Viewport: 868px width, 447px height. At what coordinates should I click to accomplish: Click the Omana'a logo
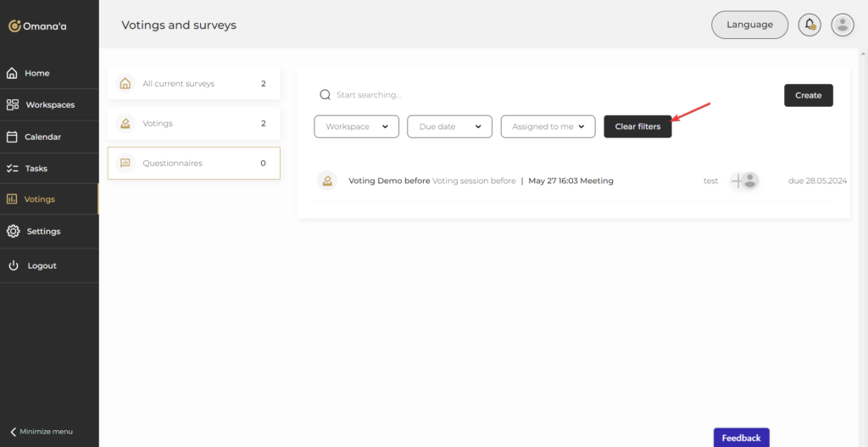tap(37, 26)
